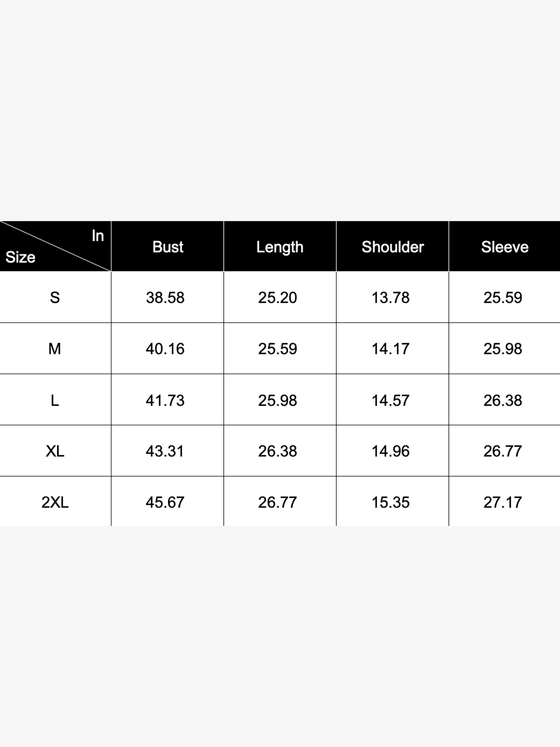Image resolution: width=560 pixels, height=747 pixels.
Task: Click the 26.38 sleeve value for L
Action: click(503, 400)
